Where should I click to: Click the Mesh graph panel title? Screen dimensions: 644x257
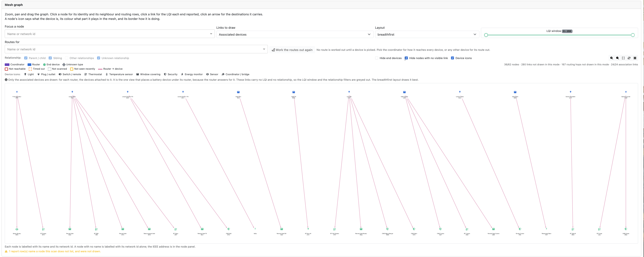tap(14, 5)
